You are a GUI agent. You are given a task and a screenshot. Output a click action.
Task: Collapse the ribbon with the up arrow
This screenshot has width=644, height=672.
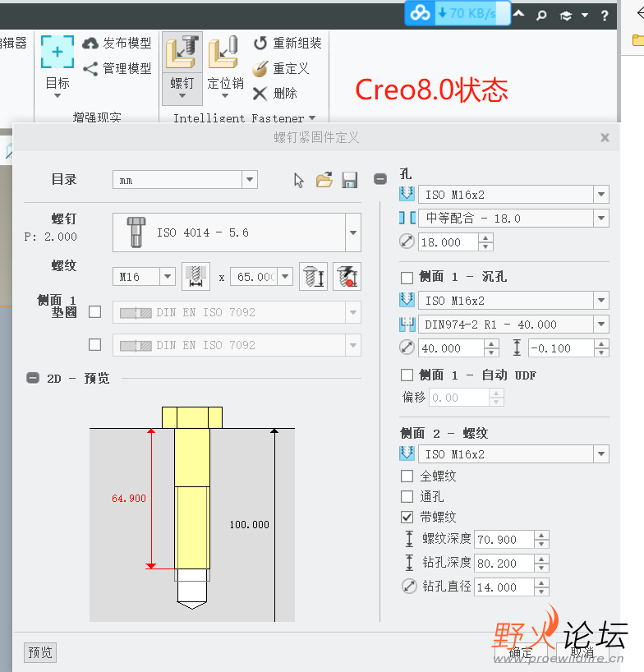(x=519, y=14)
